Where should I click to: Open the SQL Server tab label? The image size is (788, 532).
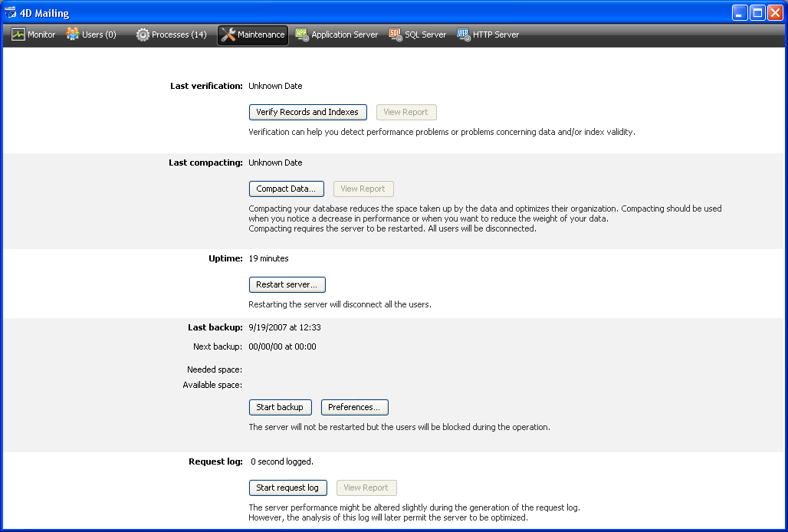click(425, 34)
